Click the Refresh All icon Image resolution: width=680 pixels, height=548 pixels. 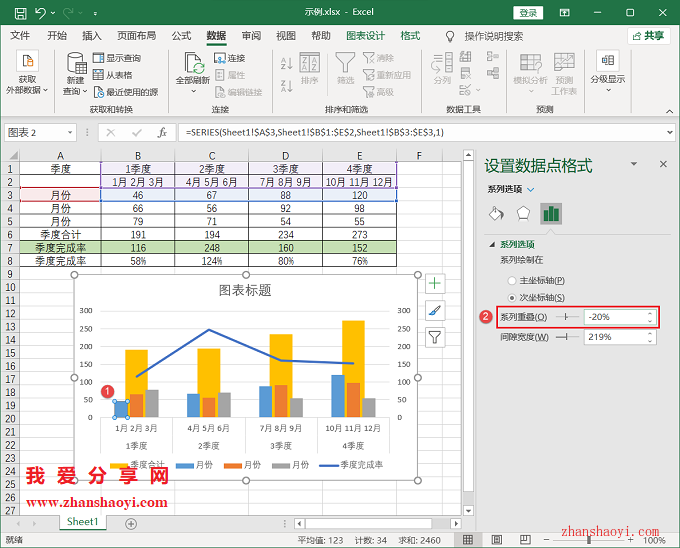[x=193, y=63]
